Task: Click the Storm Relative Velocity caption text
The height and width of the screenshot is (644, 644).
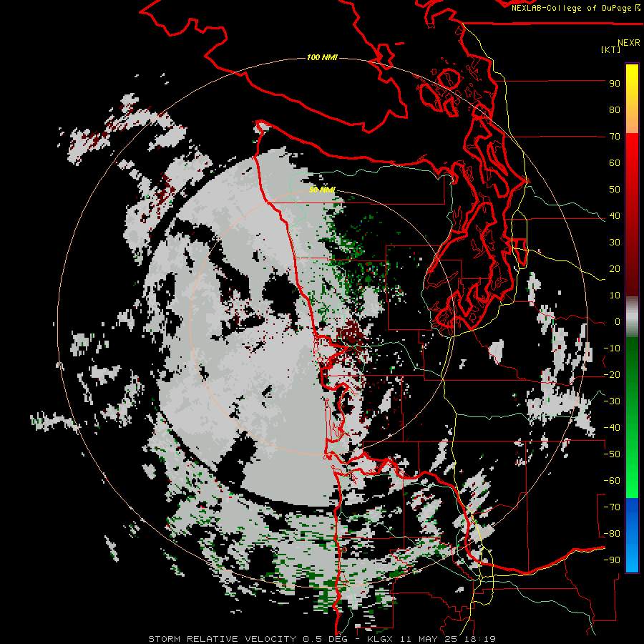Action: tap(322, 639)
